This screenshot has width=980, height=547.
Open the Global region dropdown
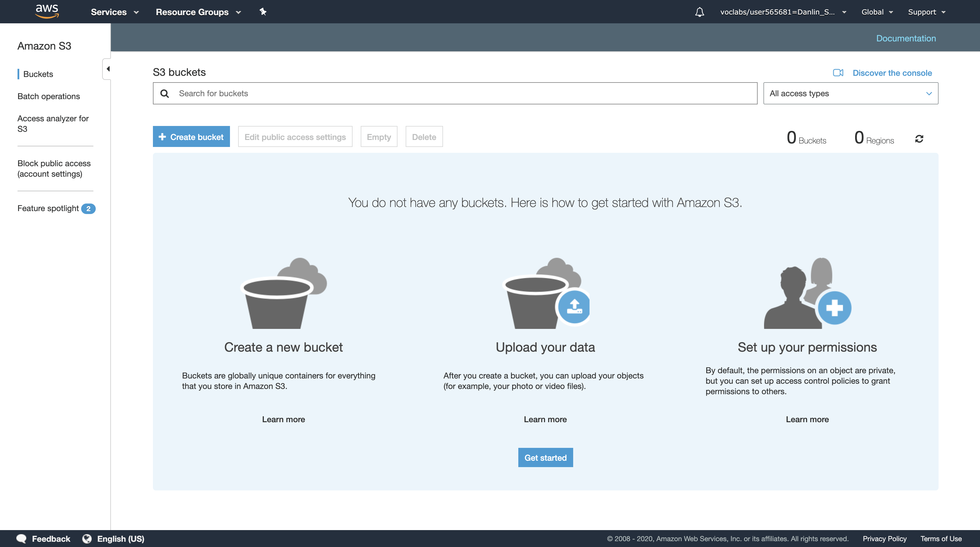pyautogui.click(x=876, y=12)
